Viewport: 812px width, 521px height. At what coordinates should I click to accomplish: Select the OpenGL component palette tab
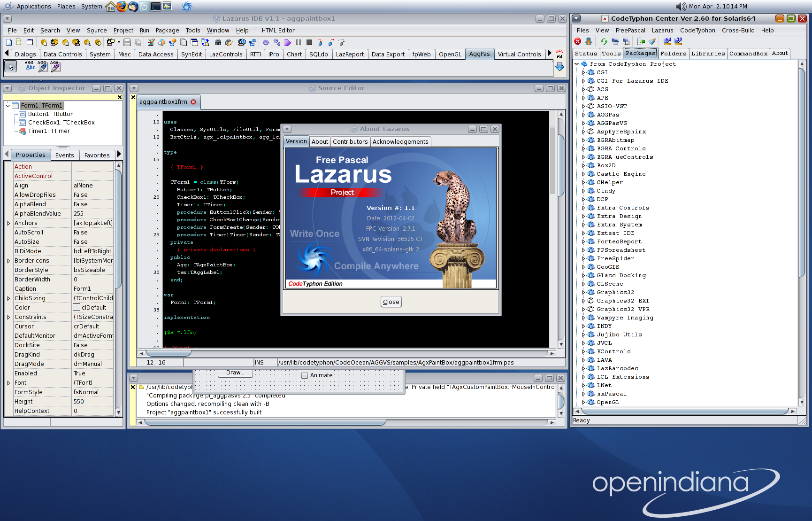[x=450, y=54]
